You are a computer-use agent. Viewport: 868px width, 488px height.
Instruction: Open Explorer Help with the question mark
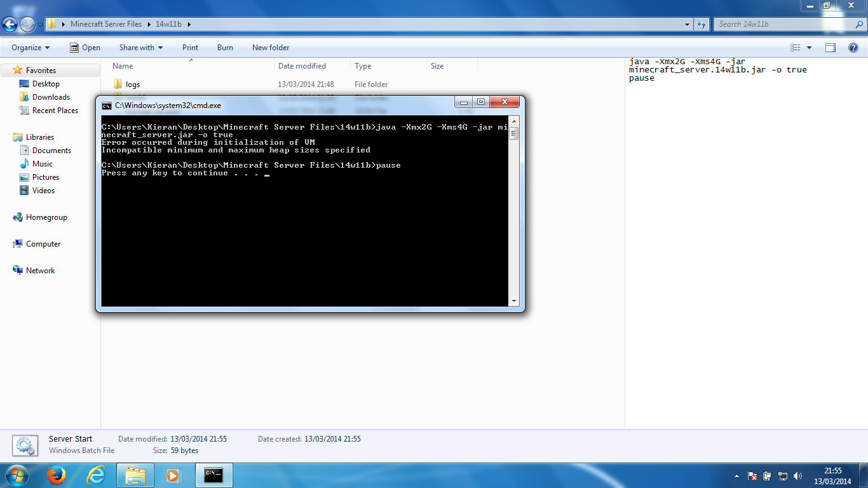tap(853, 48)
